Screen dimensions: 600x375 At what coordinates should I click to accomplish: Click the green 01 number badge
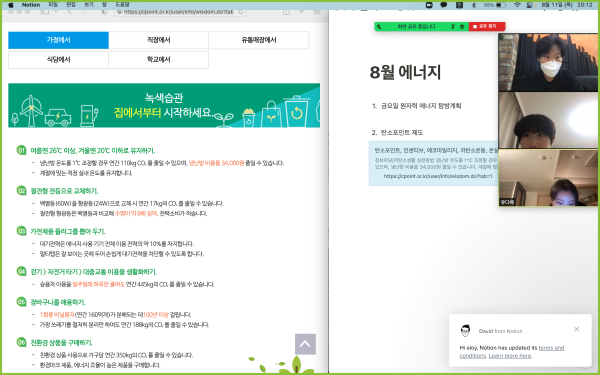21,150
